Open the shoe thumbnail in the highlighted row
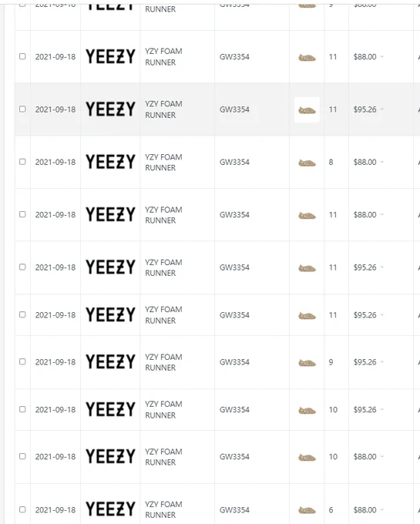The image size is (420, 524). click(x=307, y=109)
